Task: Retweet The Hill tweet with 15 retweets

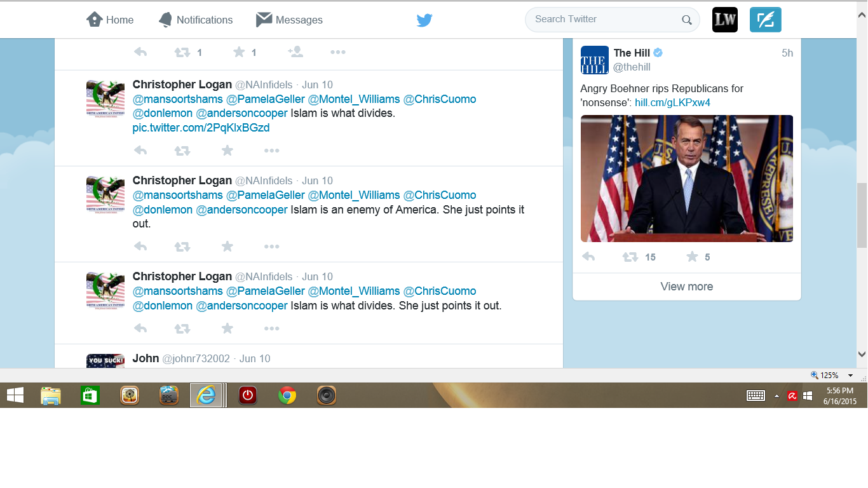Action: 630,257
